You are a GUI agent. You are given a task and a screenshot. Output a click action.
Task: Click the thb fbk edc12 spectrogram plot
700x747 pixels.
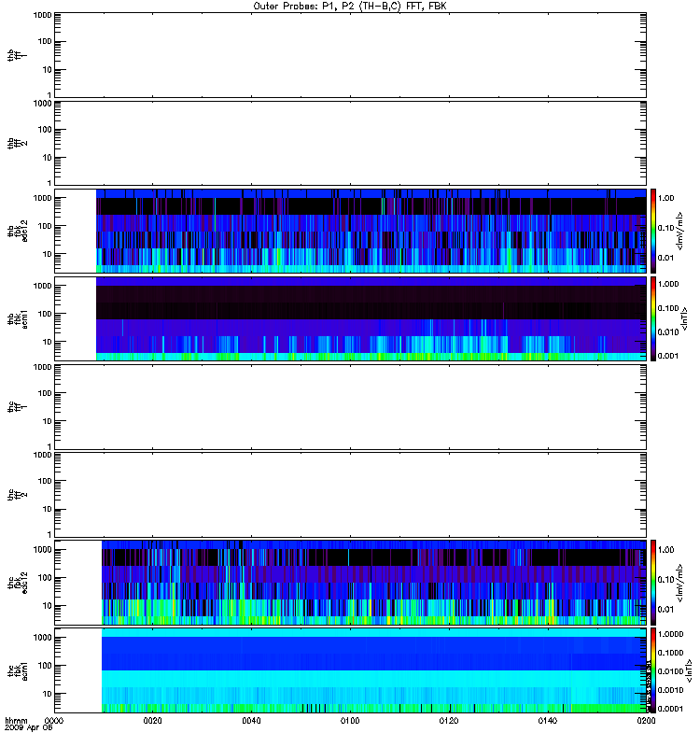coord(371,231)
